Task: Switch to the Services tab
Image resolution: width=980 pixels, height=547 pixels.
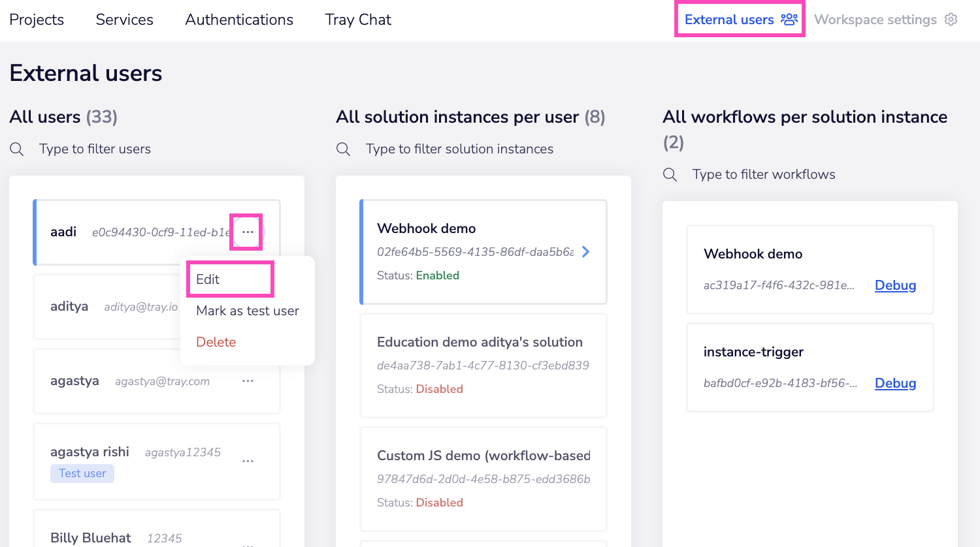Action: 124,20
